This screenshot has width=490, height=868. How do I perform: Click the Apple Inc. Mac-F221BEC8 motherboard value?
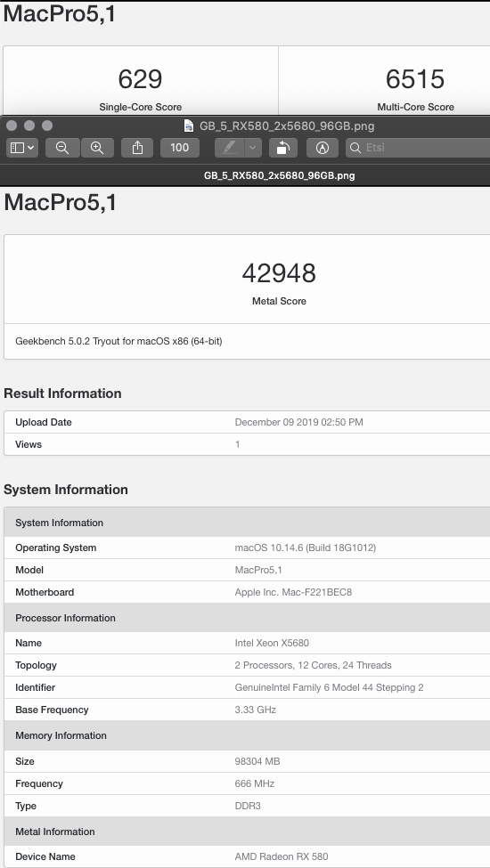[x=293, y=592]
